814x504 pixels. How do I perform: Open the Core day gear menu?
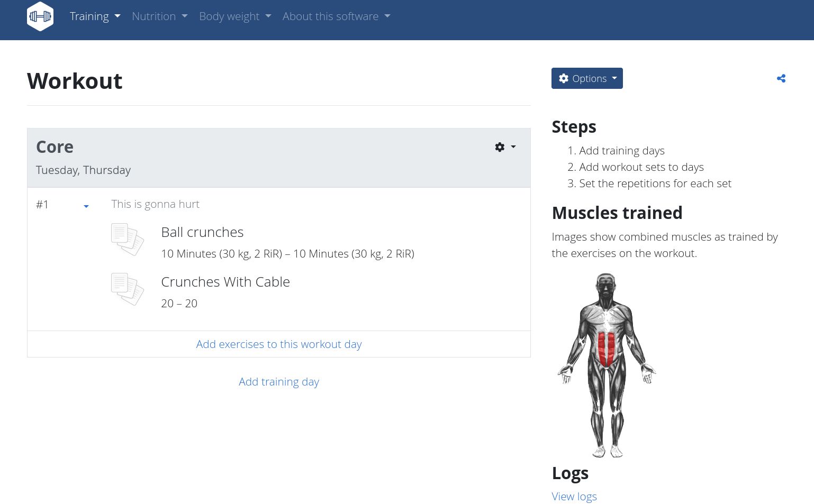pyautogui.click(x=505, y=147)
